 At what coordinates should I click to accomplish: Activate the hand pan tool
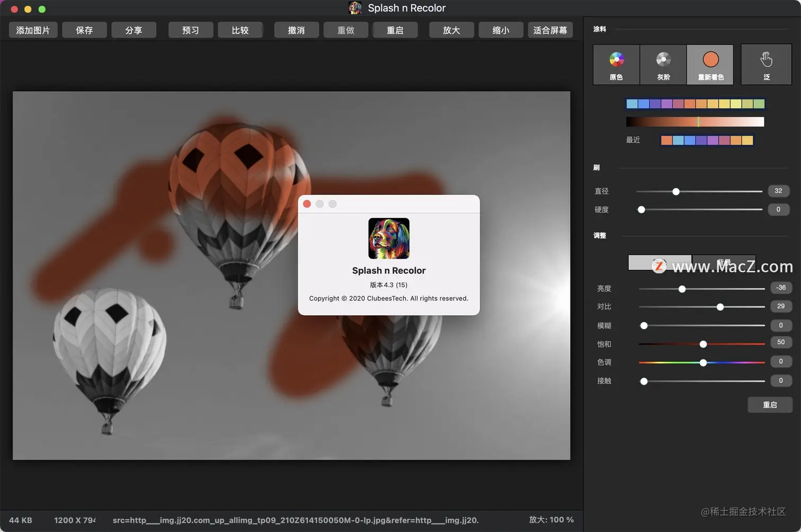pos(766,65)
